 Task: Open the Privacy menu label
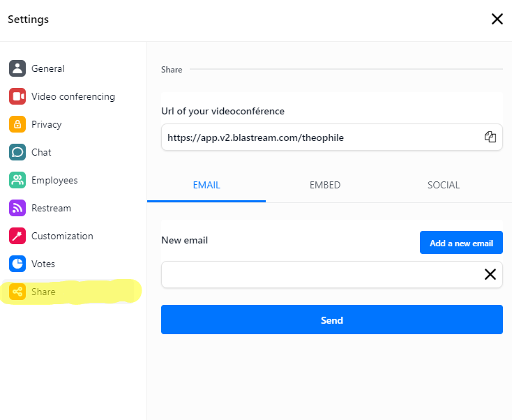click(46, 124)
